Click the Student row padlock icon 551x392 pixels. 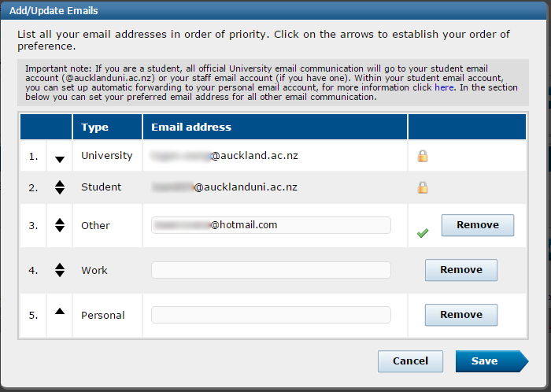[x=423, y=187]
